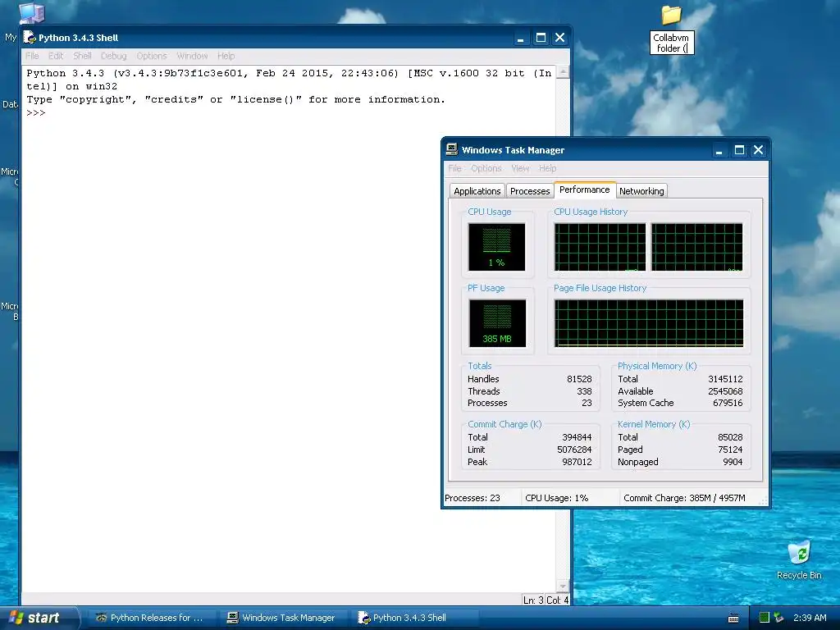Open the Python Shell File menu
Viewport: 840px width, 630px height.
coord(32,56)
